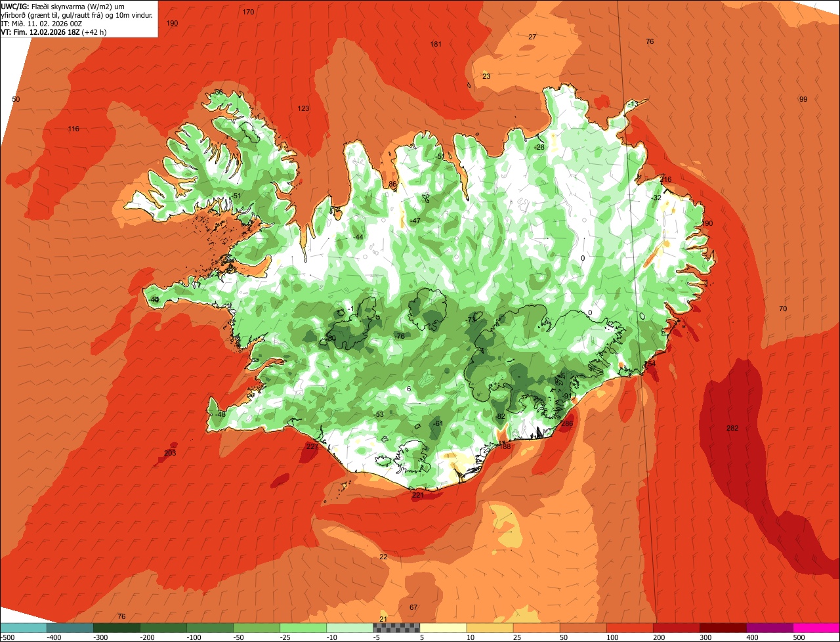840x642 pixels.
Task: Click the magenta swatch right of 500
Action: tap(816, 628)
